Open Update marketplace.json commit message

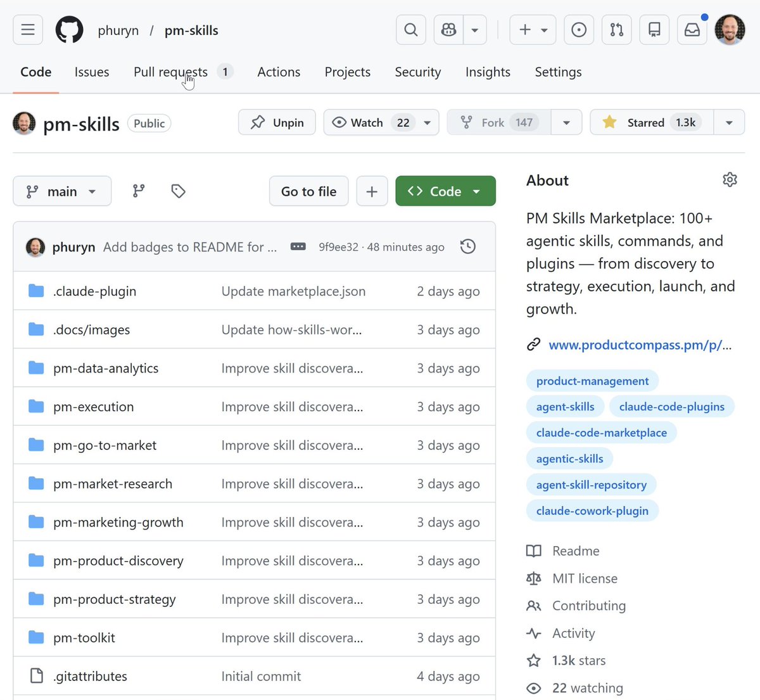point(293,291)
